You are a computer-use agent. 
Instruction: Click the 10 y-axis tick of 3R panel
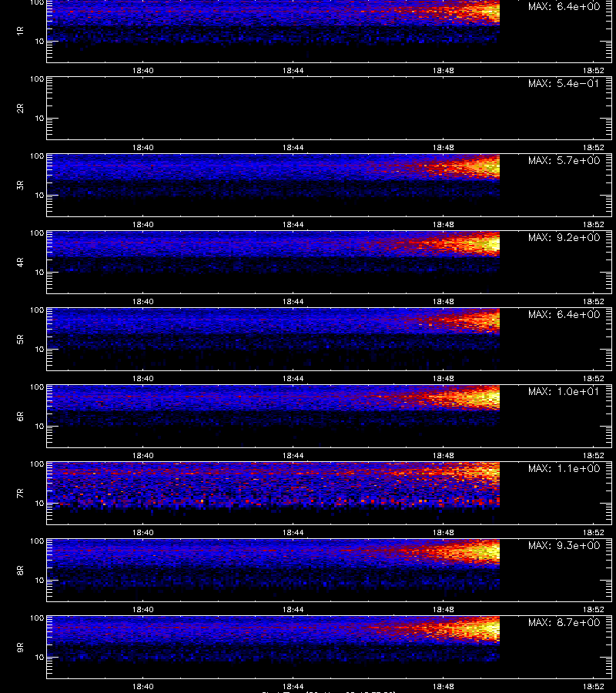pyautogui.click(x=39, y=195)
